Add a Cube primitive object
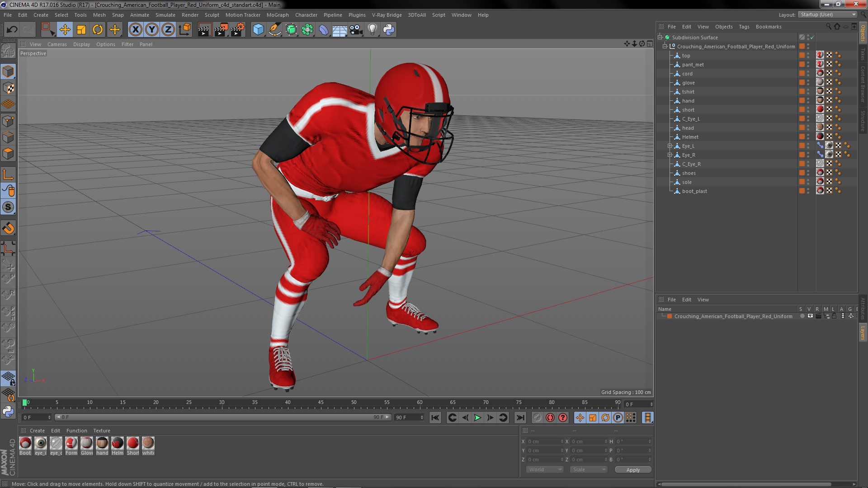 coord(258,30)
